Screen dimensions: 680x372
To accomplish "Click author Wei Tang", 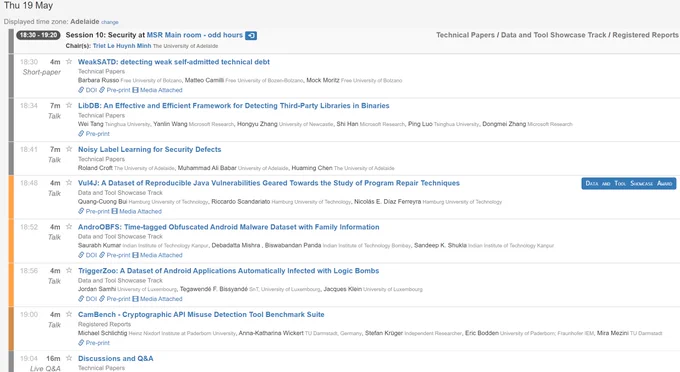I will 90,124.
